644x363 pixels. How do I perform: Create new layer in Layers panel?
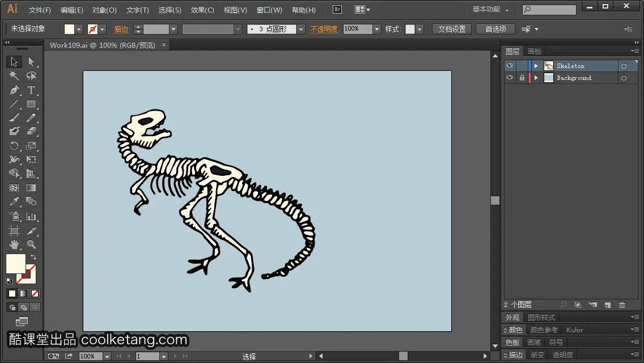click(608, 305)
